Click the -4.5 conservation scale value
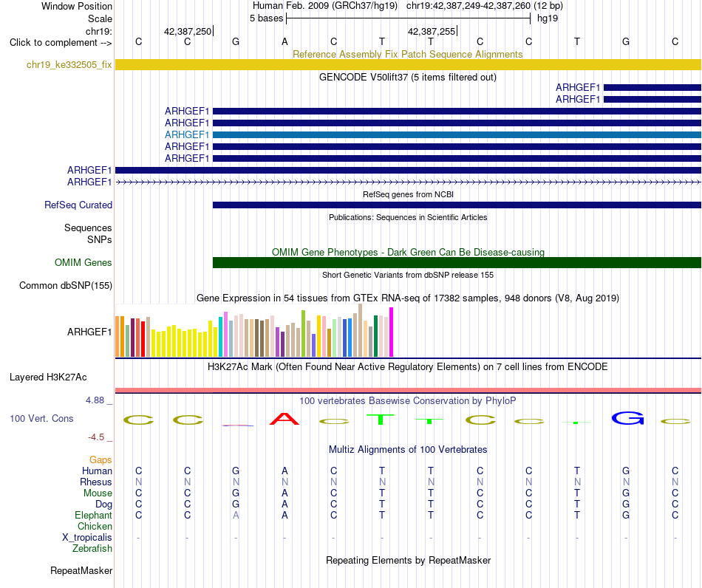This screenshot has height=588, width=702. pos(96,437)
